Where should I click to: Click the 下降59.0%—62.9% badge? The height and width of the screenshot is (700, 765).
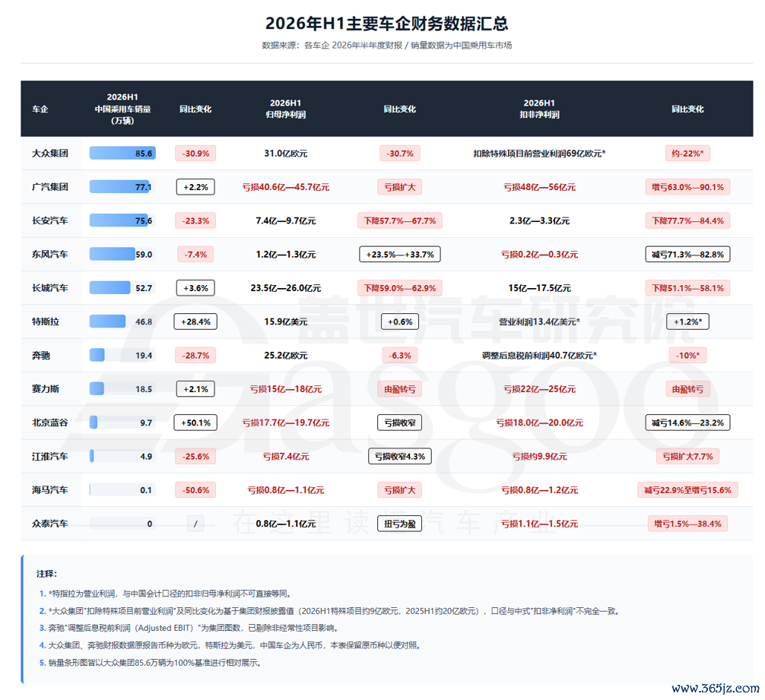pyautogui.click(x=399, y=288)
